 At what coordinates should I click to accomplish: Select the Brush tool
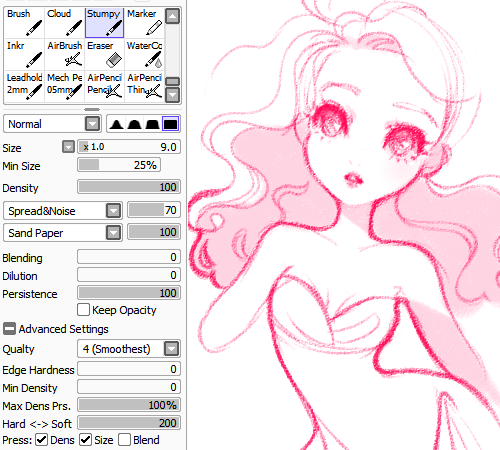coord(24,23)
